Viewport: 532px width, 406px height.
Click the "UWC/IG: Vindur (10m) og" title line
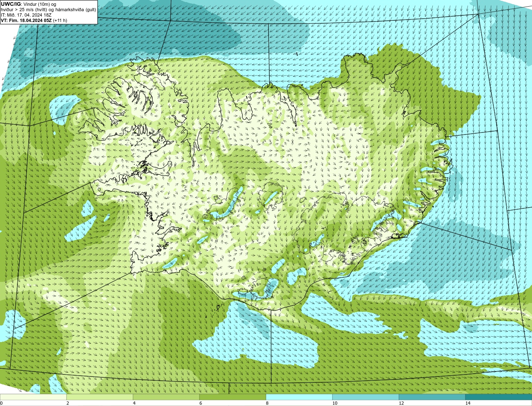pos(28,4)
